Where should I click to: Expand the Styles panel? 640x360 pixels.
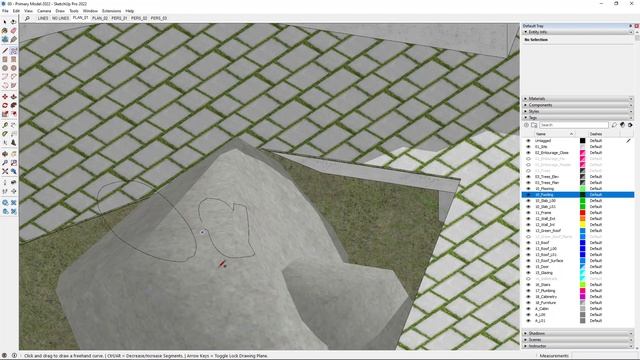tap(578, 111)
